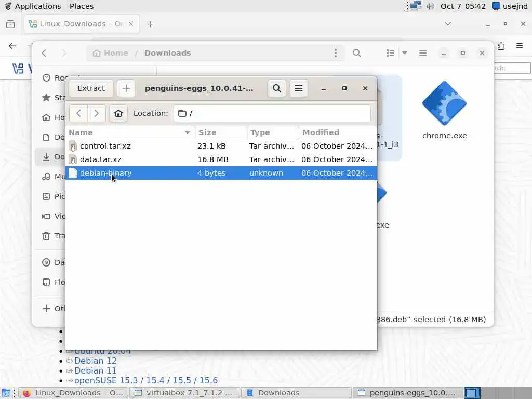The height and width of the screenshot is (399, 532).
Task: Open the openSUSE 15.3 / 15.4 link
Action: click(x=146, y=380)
